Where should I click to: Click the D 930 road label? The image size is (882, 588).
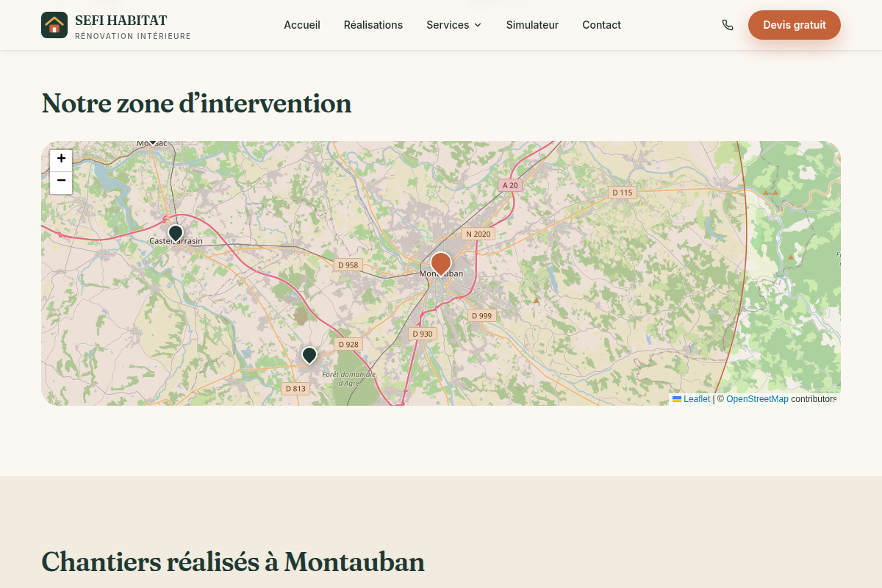(x=423, y=334)
